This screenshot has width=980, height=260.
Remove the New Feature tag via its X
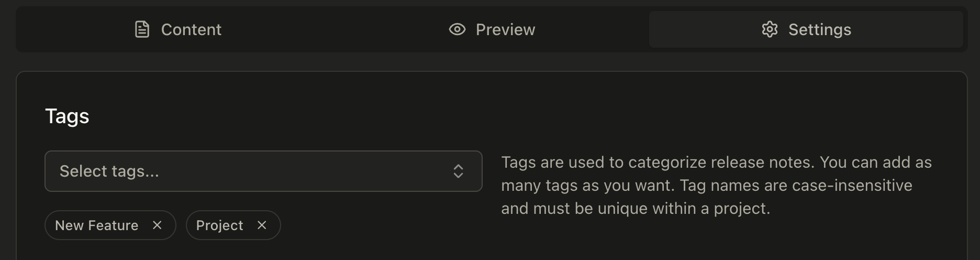pyautogui.click(x=157, y=225)
